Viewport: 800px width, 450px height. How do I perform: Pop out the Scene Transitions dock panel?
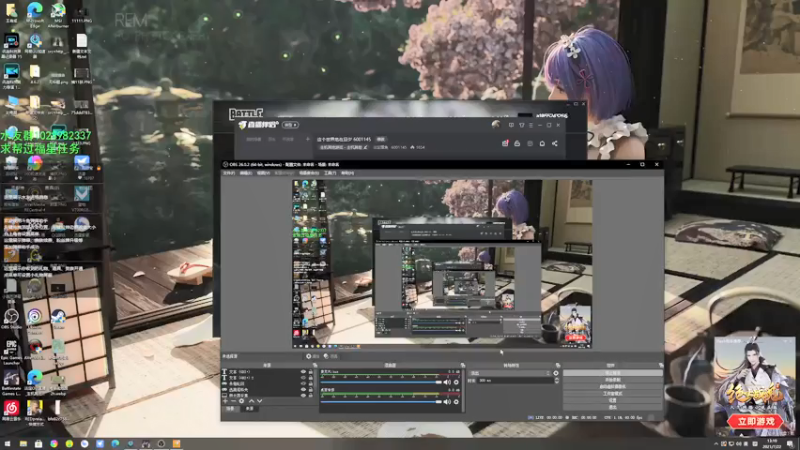pyautogui.click(x=558, y=365)
